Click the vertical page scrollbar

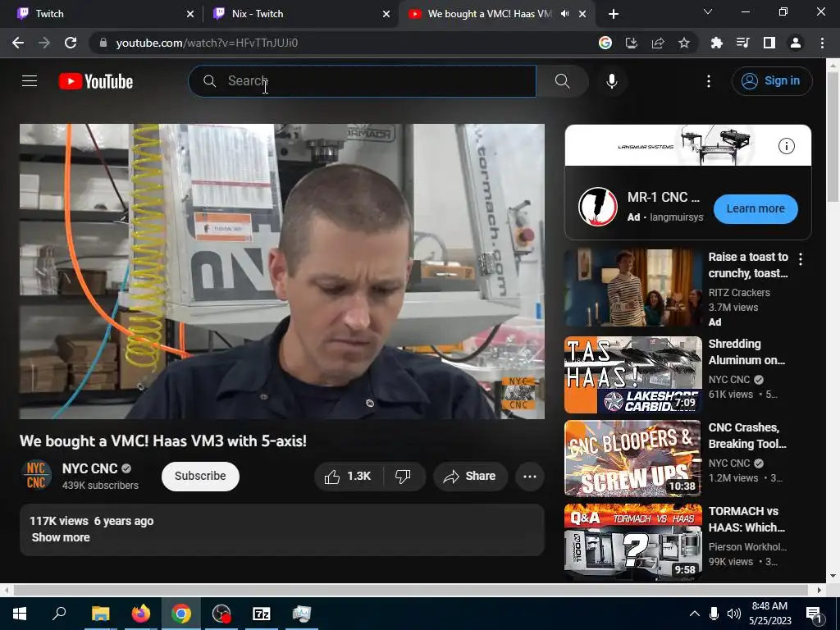pos(833,137)
